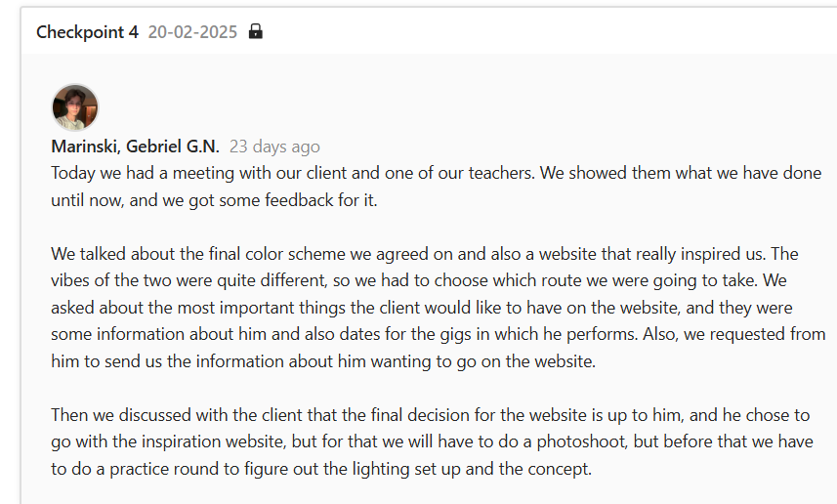The width and height of the screenshot is (837, 504).
Task: Open Marinski's profile avatar picture
Action: click(75, 107)
